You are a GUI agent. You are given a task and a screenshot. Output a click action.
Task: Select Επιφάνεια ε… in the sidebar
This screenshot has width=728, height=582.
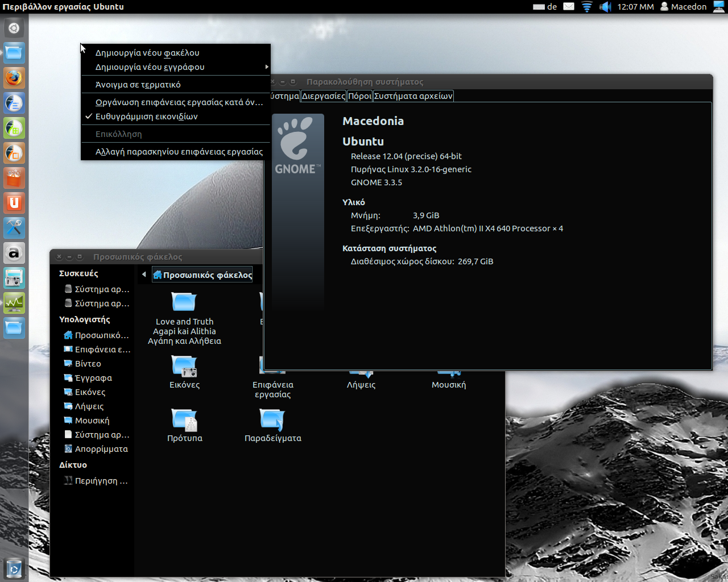pyautogui.click(x=97, y=350)
